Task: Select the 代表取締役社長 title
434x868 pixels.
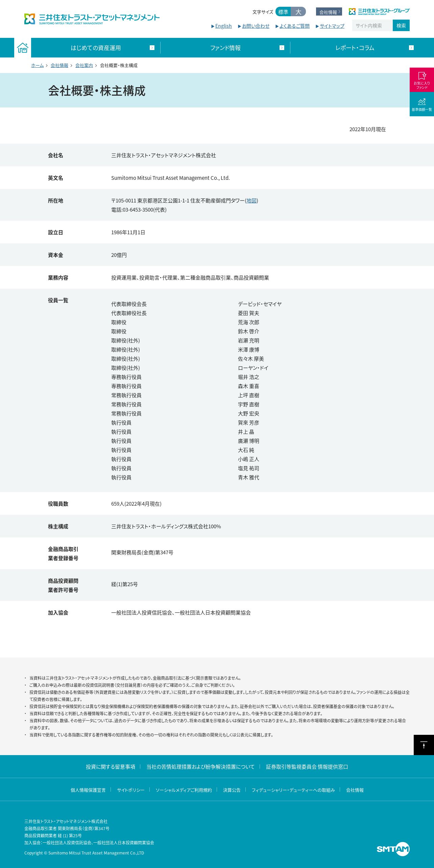Action: pos(129,313)
